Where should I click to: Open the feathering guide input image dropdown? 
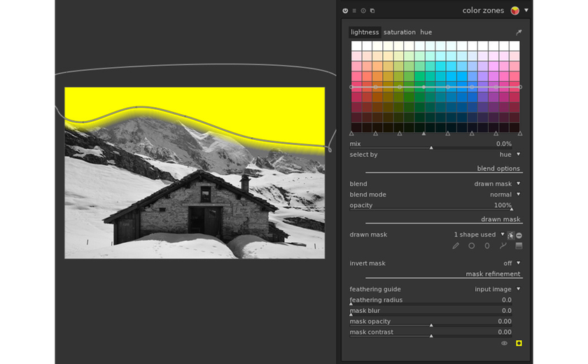(x=498, y=289)
